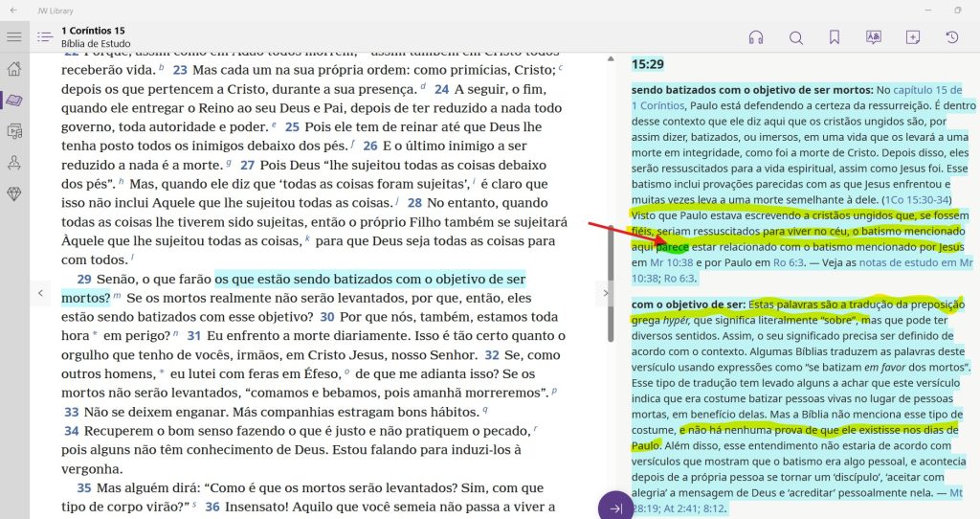Screen dimensions: 980x519
Task: Open the Publications section in sidebar
Action: click(14, 131)
